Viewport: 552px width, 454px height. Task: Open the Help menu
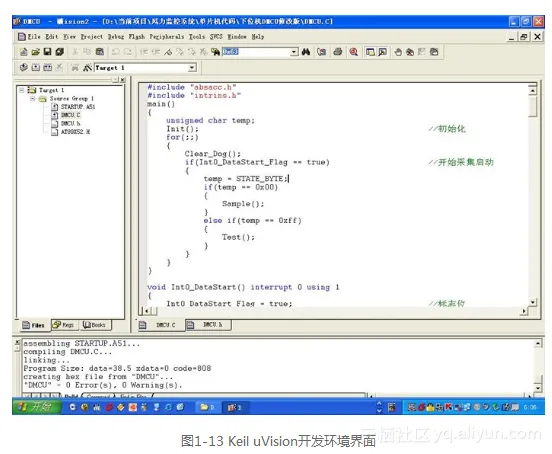click(258, 37)
